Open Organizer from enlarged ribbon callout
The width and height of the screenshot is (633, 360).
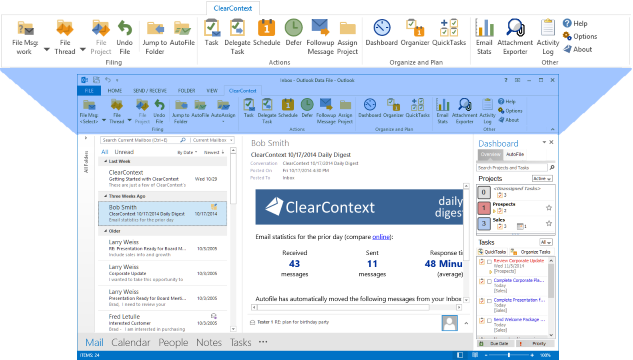pos(415,33)
